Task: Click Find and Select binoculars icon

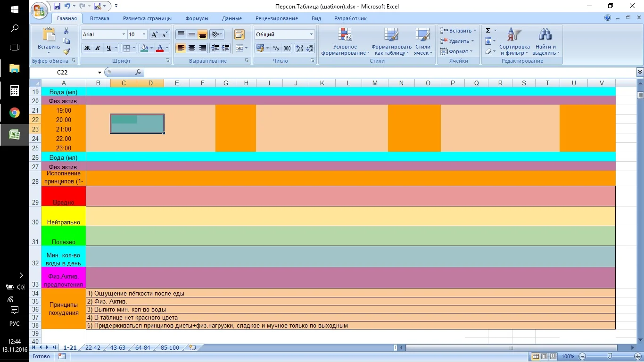Action: (546, 42)
